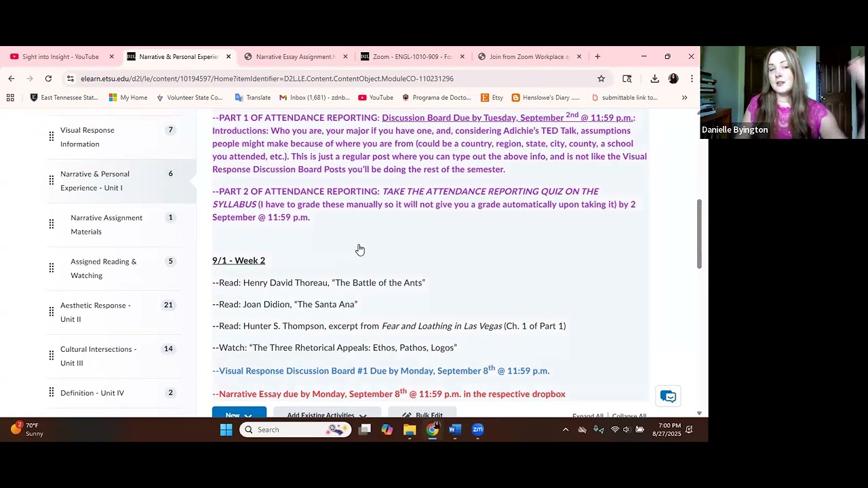Open a new tab with plus button
Viewport: 868px width, 488px height.
[x=597, y=57]
